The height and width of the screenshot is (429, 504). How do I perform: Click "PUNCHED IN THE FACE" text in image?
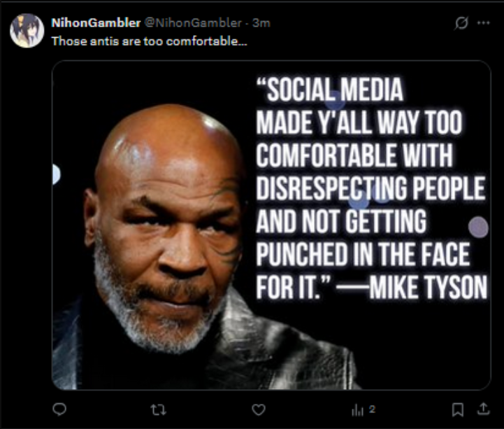coord(362,255)
